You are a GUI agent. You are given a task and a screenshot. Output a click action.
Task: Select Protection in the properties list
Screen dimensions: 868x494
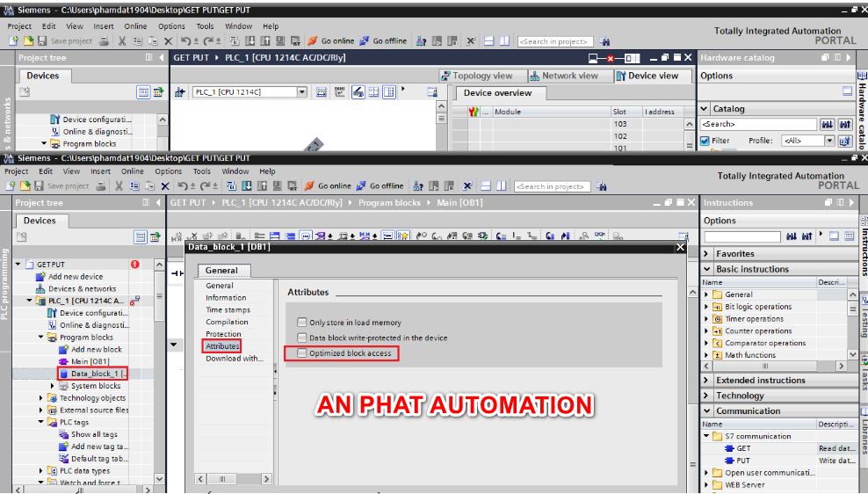pos(223,334)
